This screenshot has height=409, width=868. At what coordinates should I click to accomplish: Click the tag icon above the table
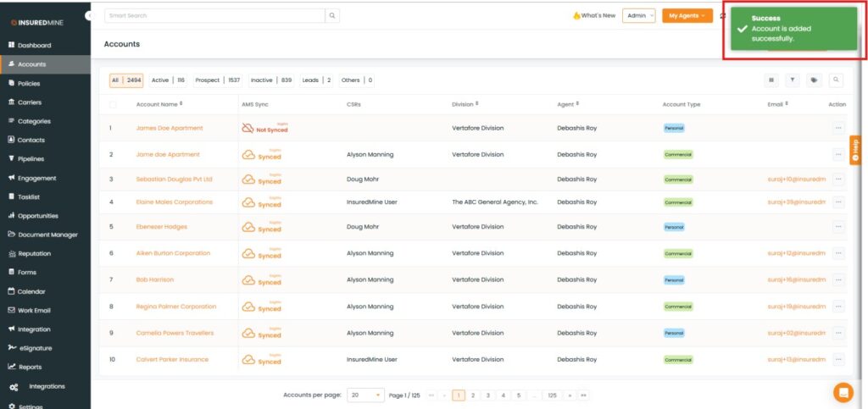click(814, 80)
